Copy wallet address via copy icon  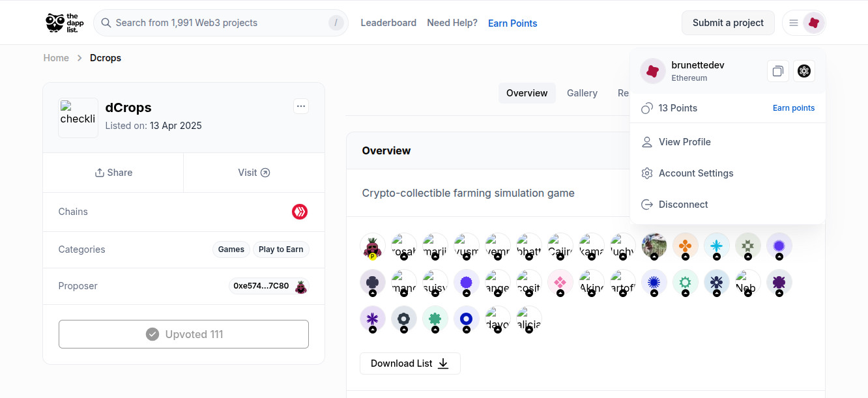point(777,71)
